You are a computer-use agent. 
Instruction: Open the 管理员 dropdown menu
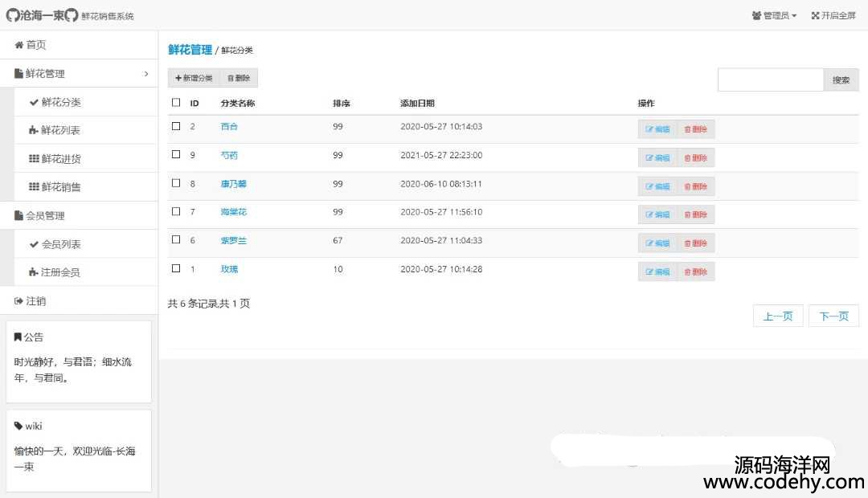click(774, 15)
